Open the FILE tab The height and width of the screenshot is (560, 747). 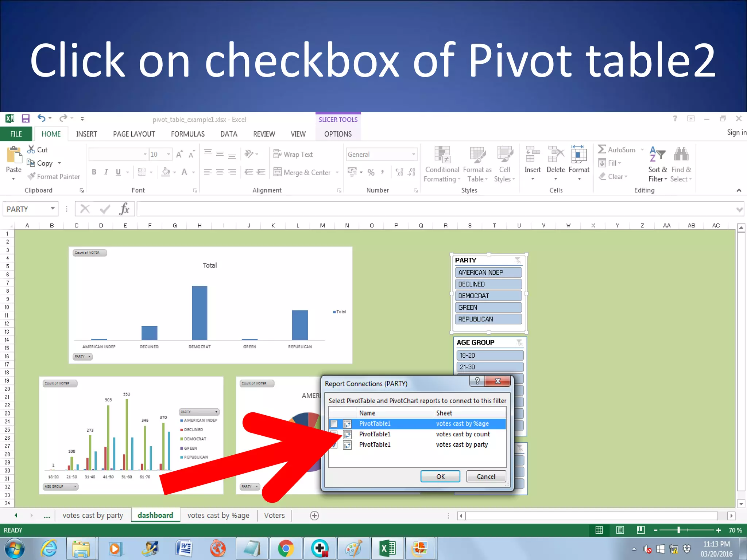click(x=16, y=134)
